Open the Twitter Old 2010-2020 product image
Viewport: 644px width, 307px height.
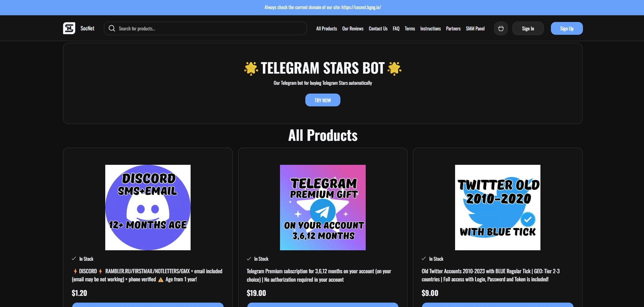[x=498, y=207]
